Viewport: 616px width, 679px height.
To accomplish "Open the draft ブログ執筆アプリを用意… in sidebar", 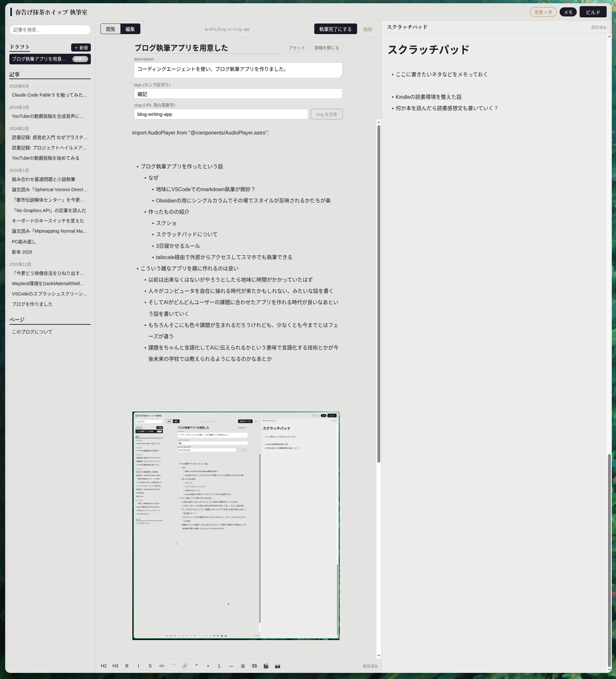I will pyautogui.click(x=50, y=59).
